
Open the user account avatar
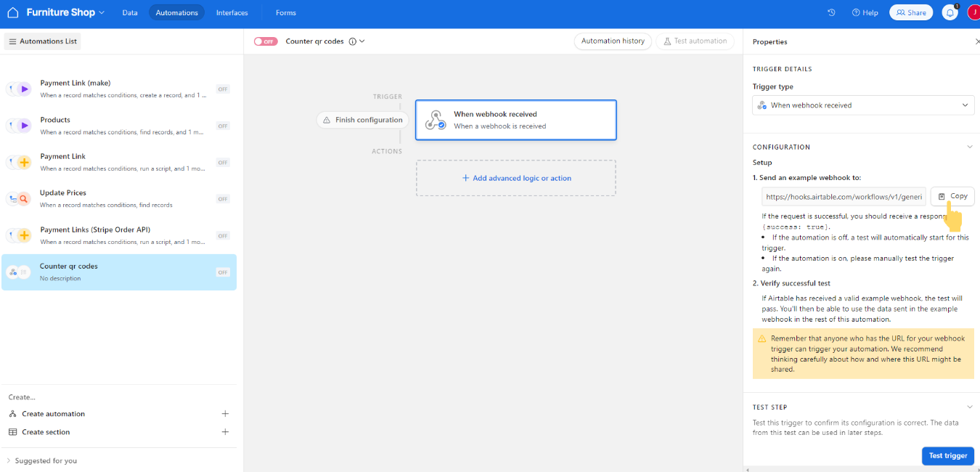[x=973, y=12]
